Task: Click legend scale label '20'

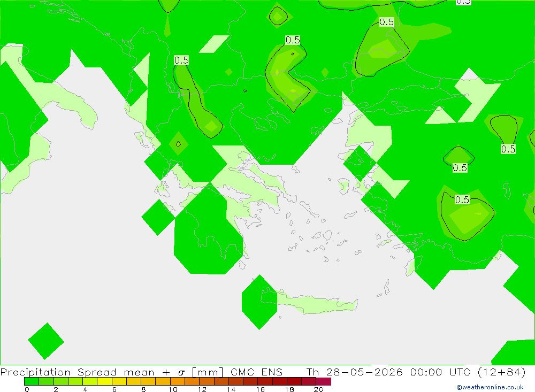Action: [319, 389]
